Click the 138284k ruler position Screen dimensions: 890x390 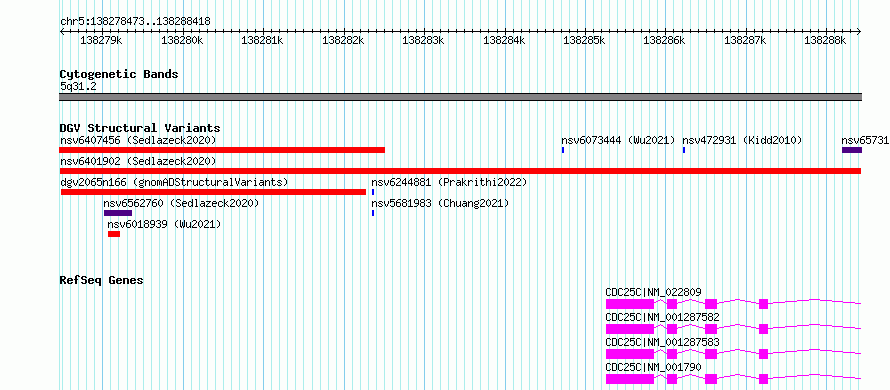click(504, 40)
